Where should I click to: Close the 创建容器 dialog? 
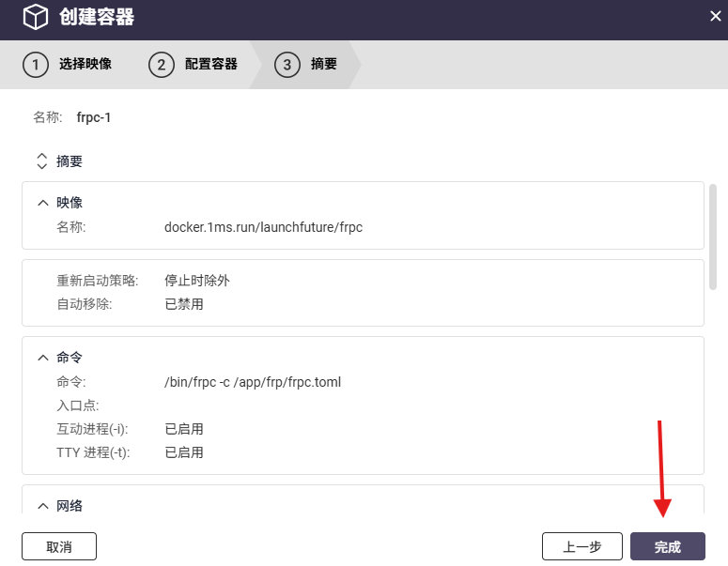coord(716,16)
